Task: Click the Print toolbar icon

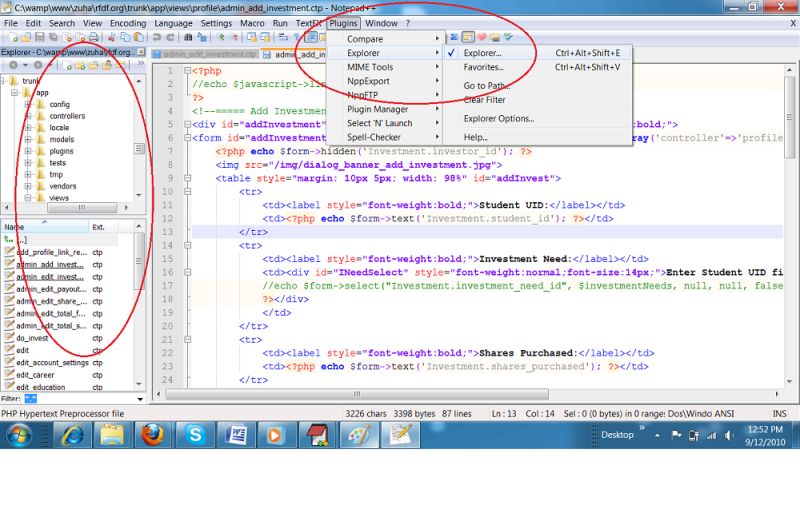Action: pyautogui.click(x=93, y=37)
